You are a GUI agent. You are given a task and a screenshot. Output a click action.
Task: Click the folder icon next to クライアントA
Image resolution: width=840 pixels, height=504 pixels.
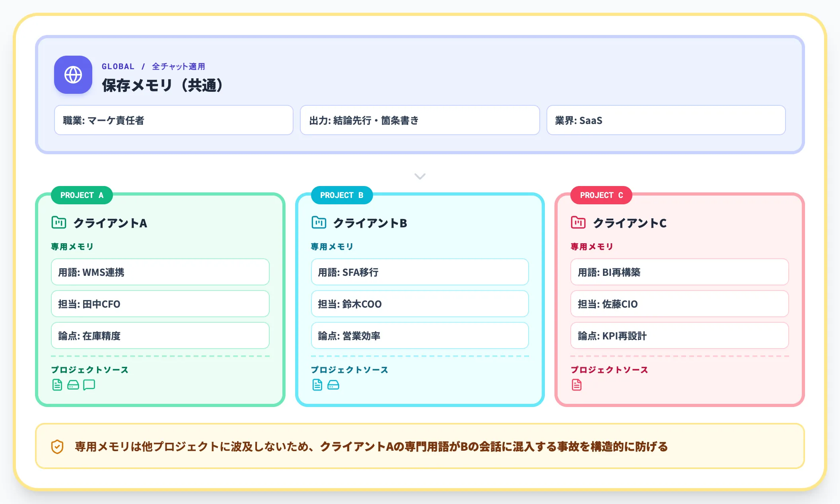tap(59, 222)
